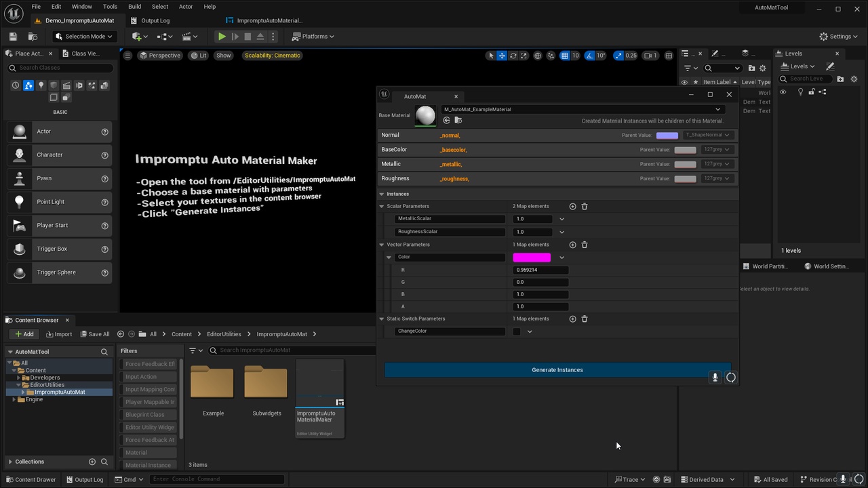Open the Blueprints toolbar dropdown
This screenshot has height=488, width=868.
pyautogui.click(x=165, y=37)
